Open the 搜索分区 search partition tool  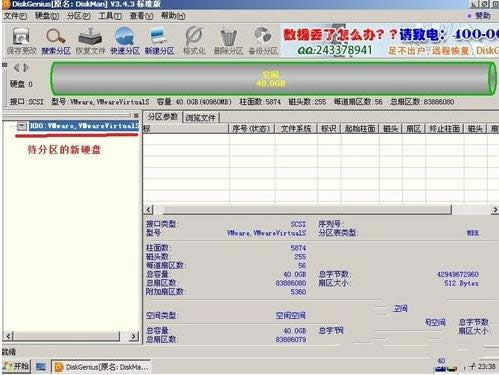[x=56, y=41]
